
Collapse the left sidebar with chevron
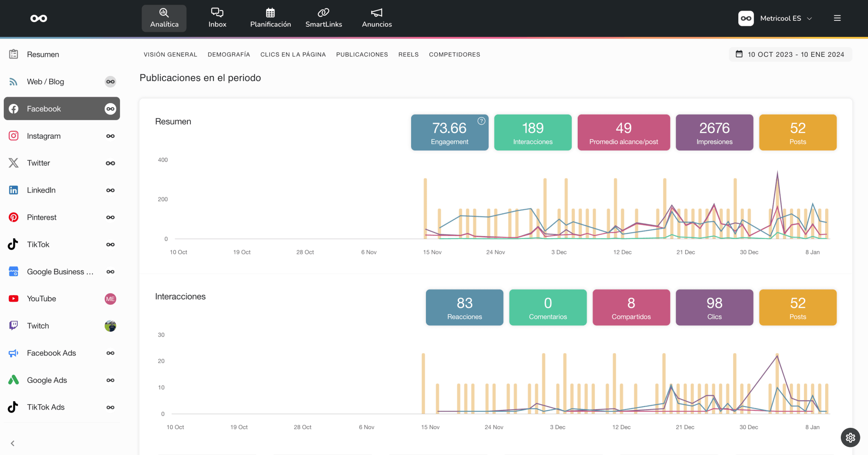point(13,443)
